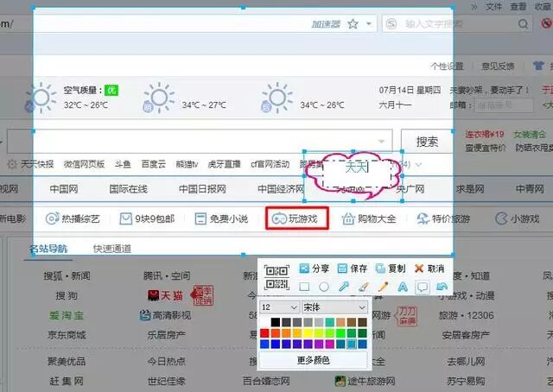The width and height of the screenshot is (553, 392).
Task: Pick the yellow color swatch
Action: 308,333
